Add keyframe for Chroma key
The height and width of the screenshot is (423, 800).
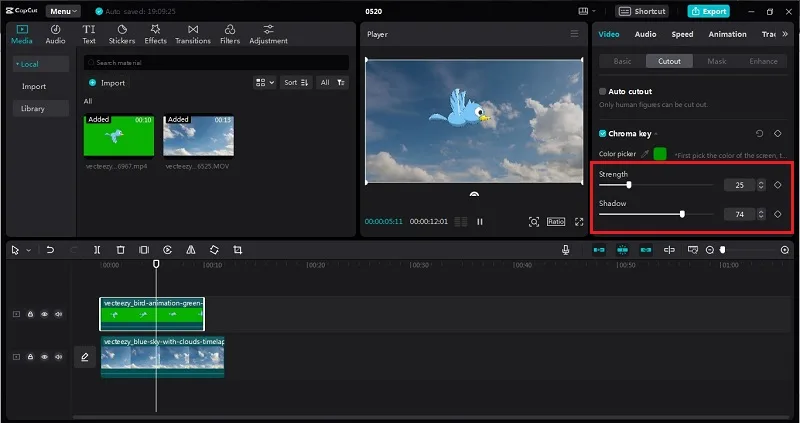coord(778,134)
